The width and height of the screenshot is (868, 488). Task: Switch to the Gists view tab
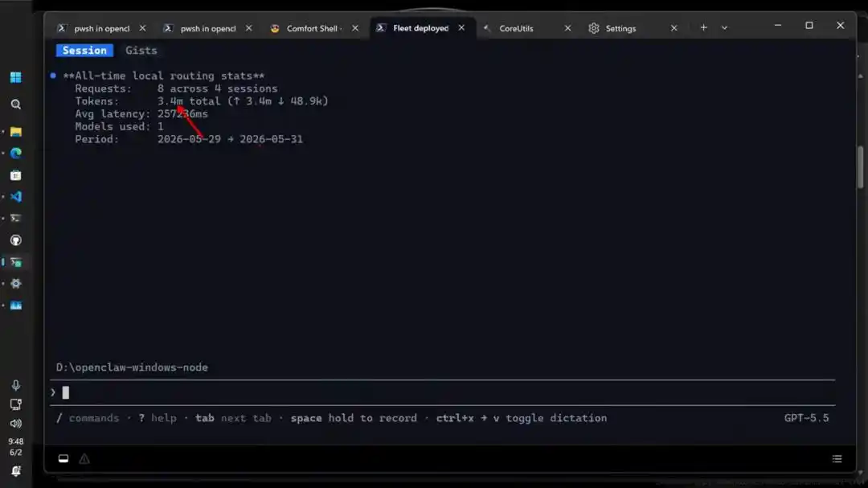tap(141, 51)
